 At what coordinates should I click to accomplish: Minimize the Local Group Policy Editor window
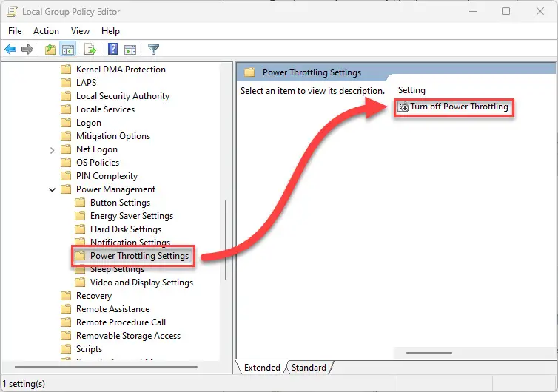[473, 11]
